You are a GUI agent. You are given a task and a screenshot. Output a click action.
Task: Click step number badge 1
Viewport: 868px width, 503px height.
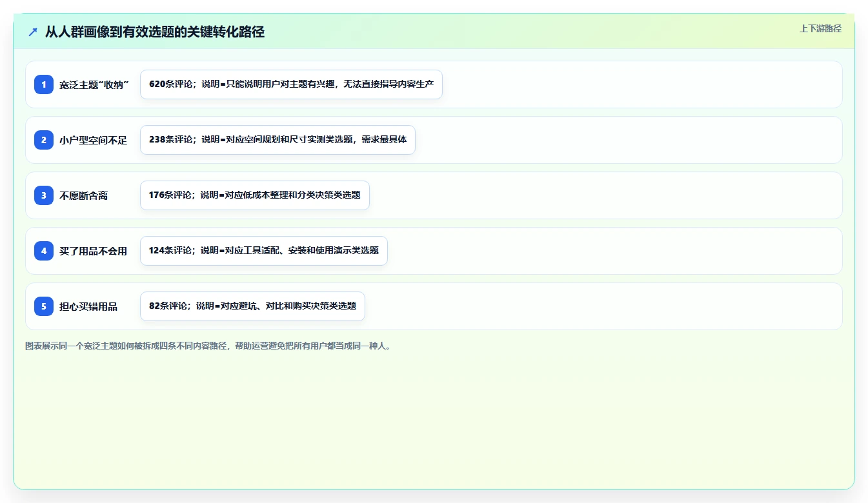(44, 84)
